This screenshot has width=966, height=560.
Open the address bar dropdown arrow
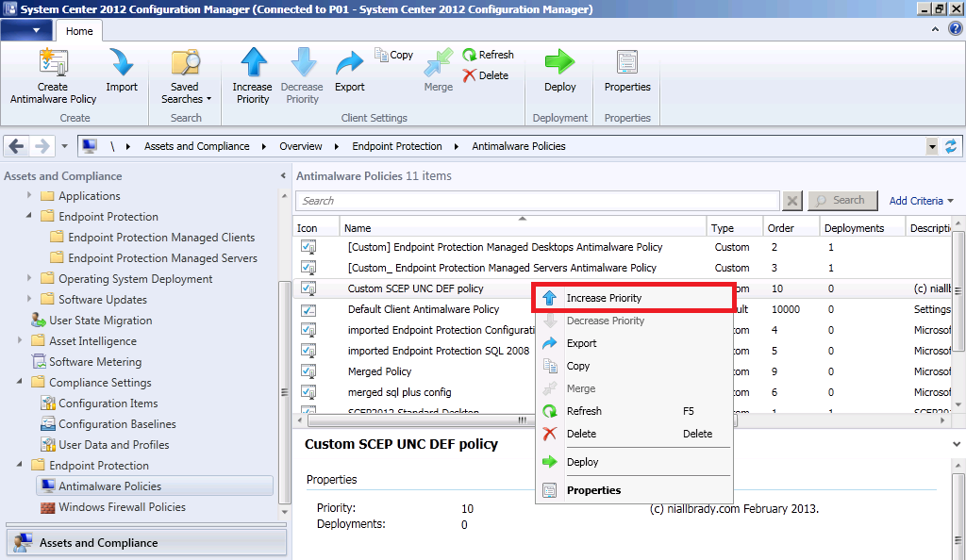[931, 146]
